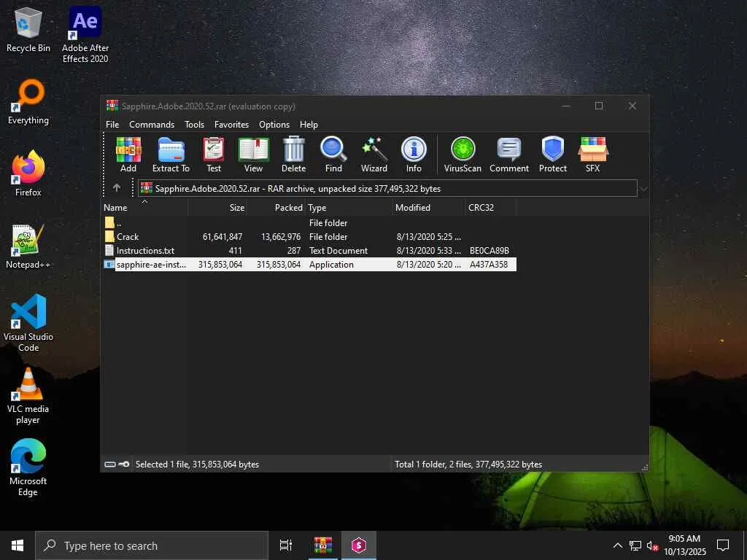The height and width of the screenshot is (560, 747).
Task: Open the Commands menu
Action: point(152,124)
